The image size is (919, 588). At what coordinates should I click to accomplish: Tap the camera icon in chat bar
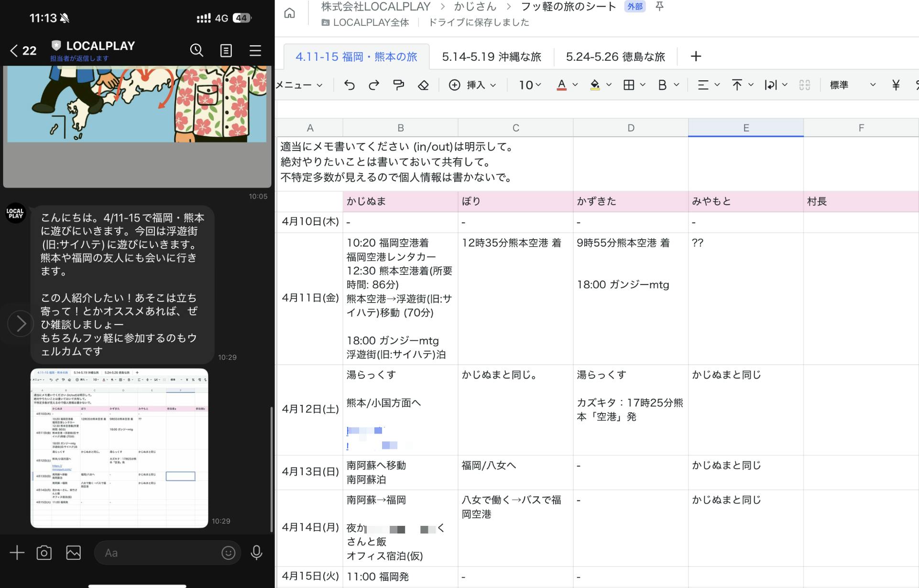point(44,553)
